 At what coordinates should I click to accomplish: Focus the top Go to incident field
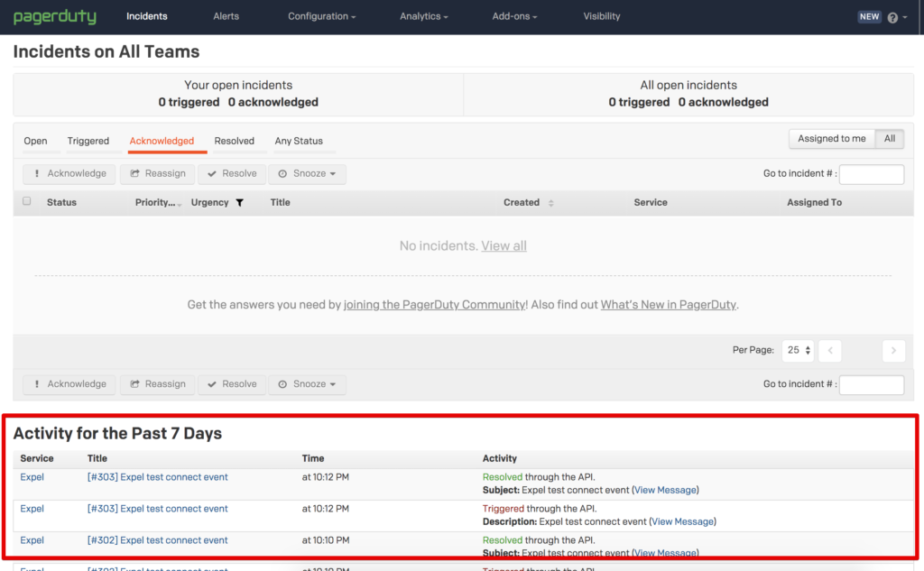coord(872,174)
